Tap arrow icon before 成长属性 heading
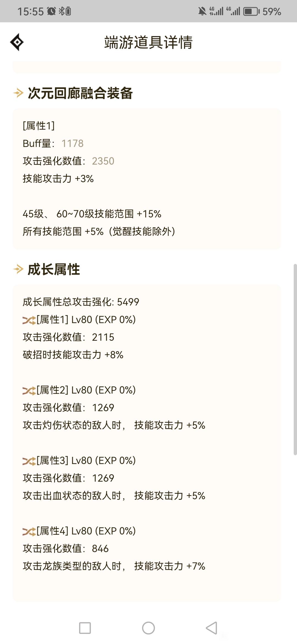Image resolution: width=297 pixels, height=644 pixels. pos(18,269)
